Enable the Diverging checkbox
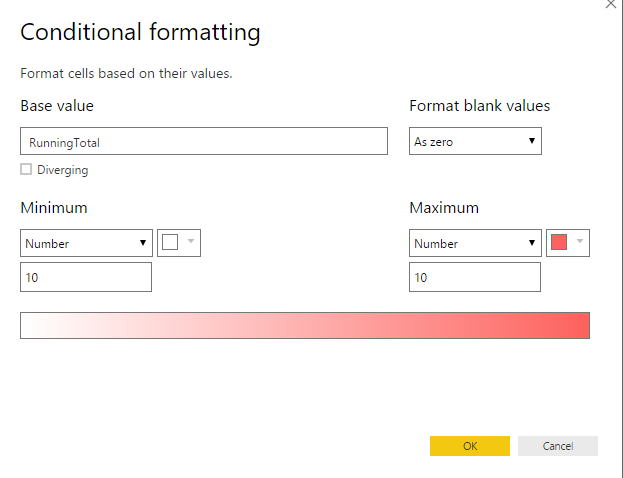 coord(26,169)
